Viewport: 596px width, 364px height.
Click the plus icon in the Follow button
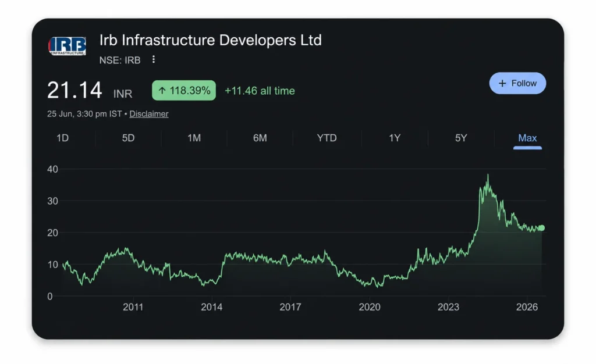point(502,84)
